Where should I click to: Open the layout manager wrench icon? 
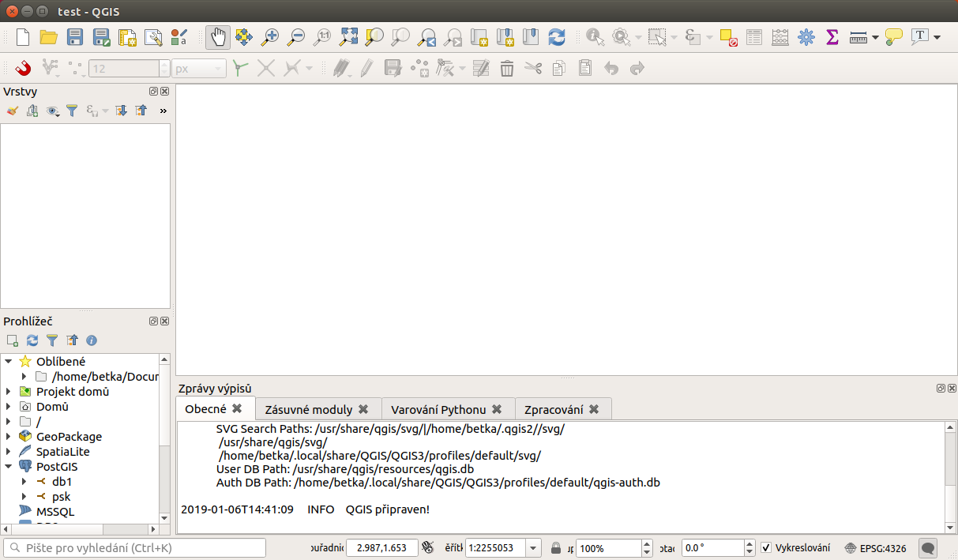pos(153,36)
